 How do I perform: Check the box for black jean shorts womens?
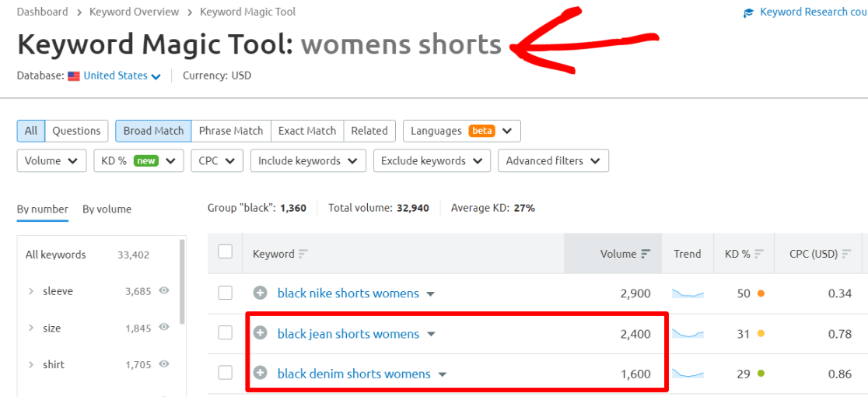225,333
